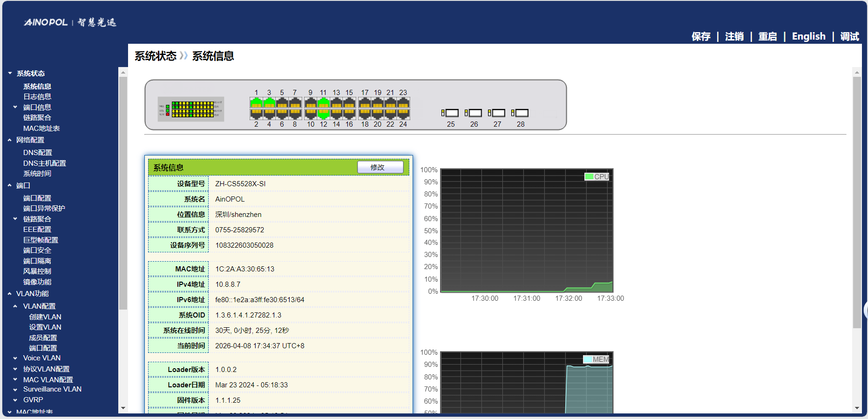Toggle the 网络配置 section arrow
This screenshot has width=868, height=419.
(x=10, y=140)
